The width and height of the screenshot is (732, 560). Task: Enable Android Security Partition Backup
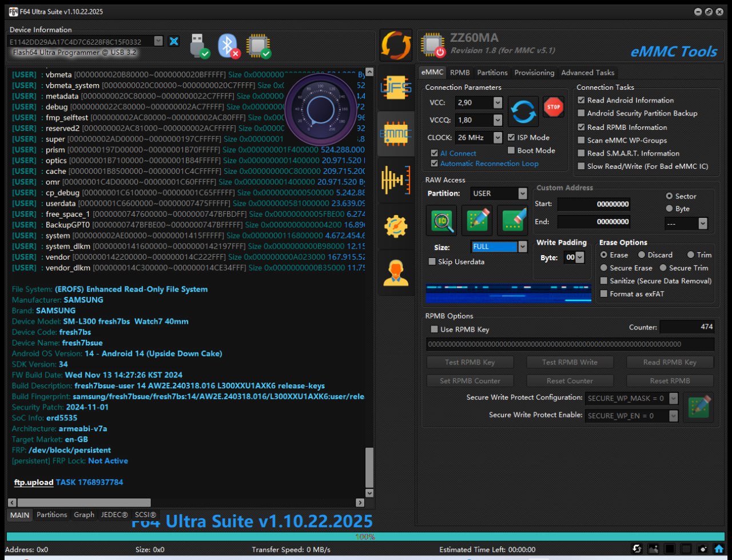[x=581, y=113]
